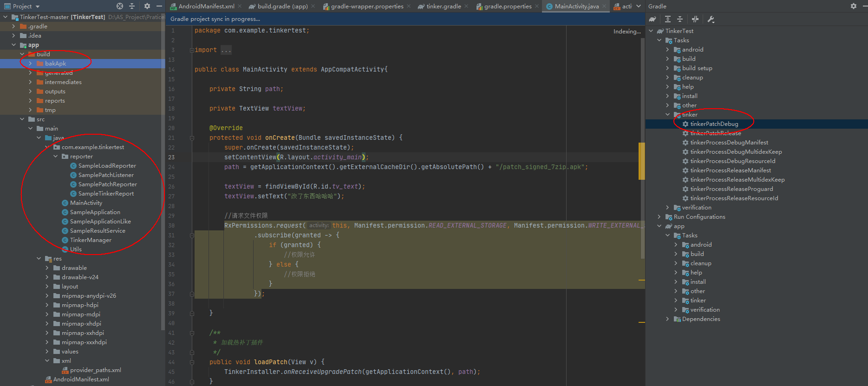Screen dimensions: 868x386
Task: Select tinkerProcessDebugManifest task
Action: click(729, 143)
